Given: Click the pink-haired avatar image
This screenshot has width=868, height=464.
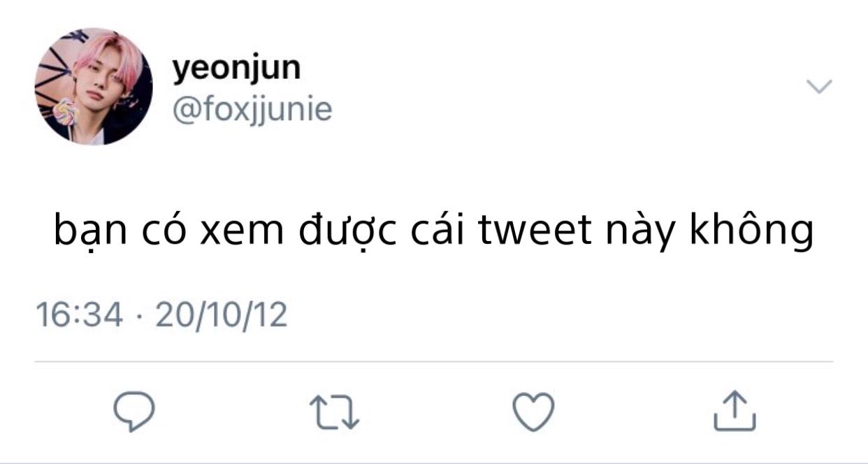Looking at the screenshot, I should 94,87.
